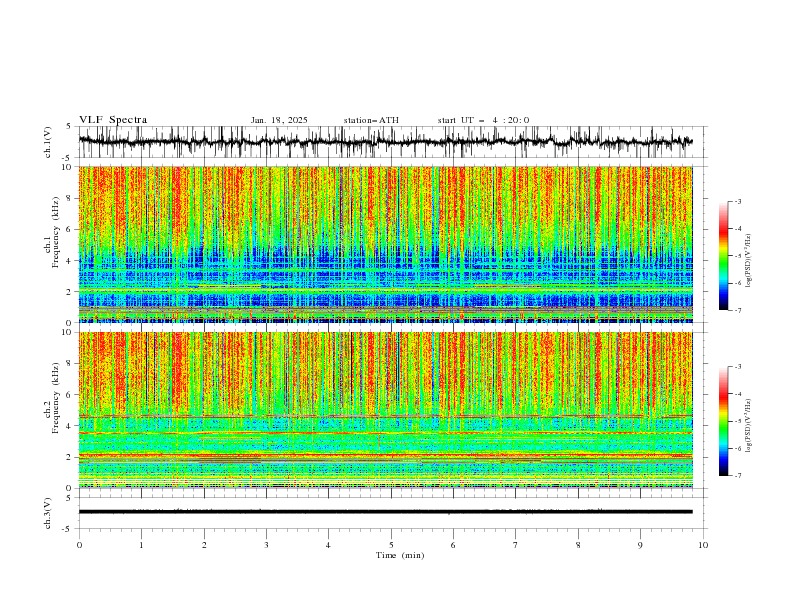
Task: Click the ch.2 frequency axis "6" tick label
Action: [71, 394]
